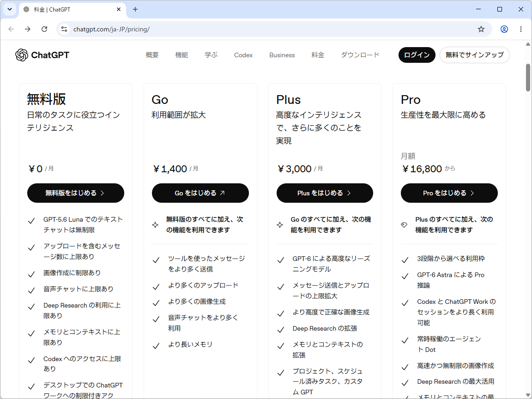Click GPT-6 Astra による Pro 推論 text

point(451,280)
